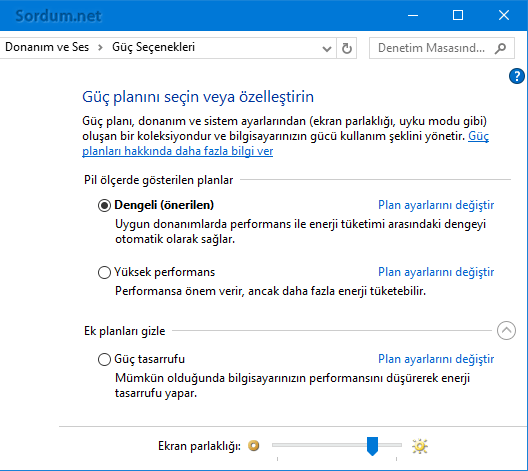Click the Ek planları gizle label
This screenshot has height=471, width=528.
[125, 331]
